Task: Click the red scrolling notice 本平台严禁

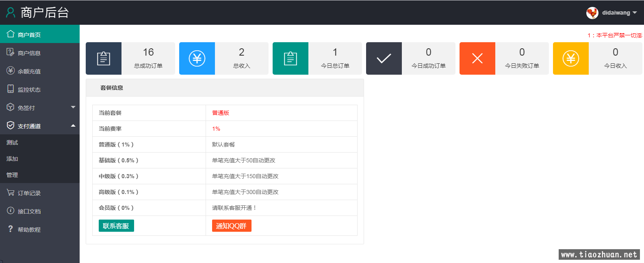Action: [615, 35]
